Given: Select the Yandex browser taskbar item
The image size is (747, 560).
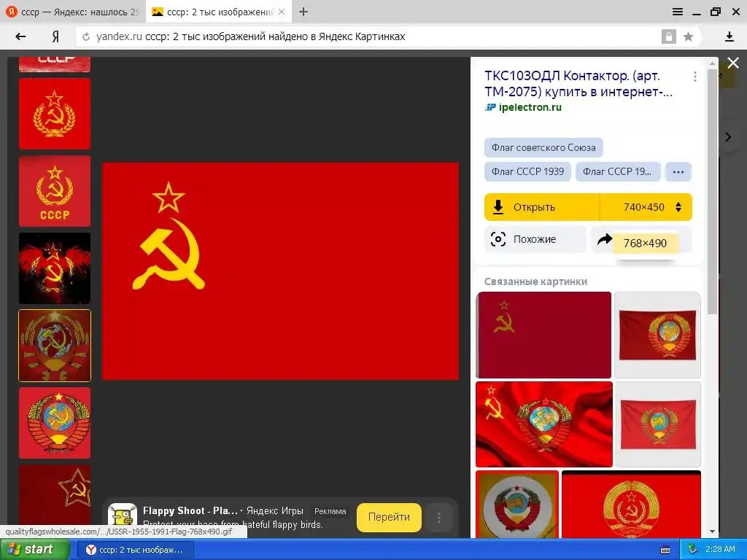Looking at the screenshot, I should [x=135, y=550].
